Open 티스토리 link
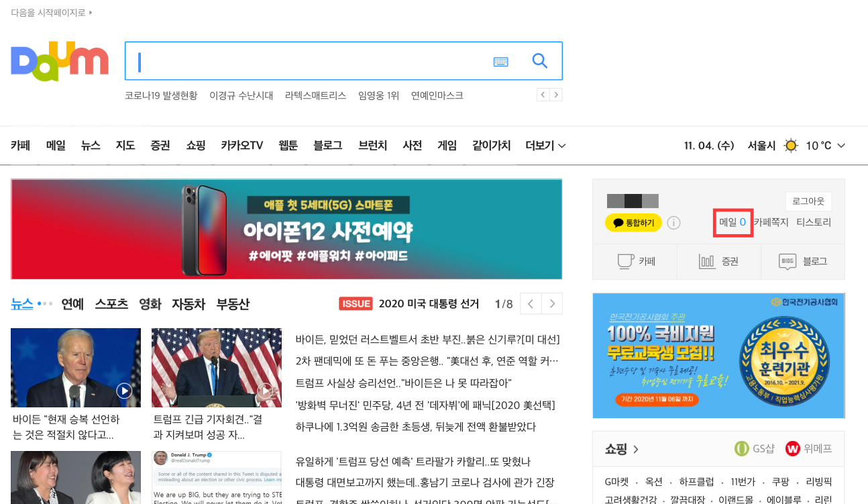Image resolution: width=868 pixels, height=504 pixels. click(x=814, y=222)
